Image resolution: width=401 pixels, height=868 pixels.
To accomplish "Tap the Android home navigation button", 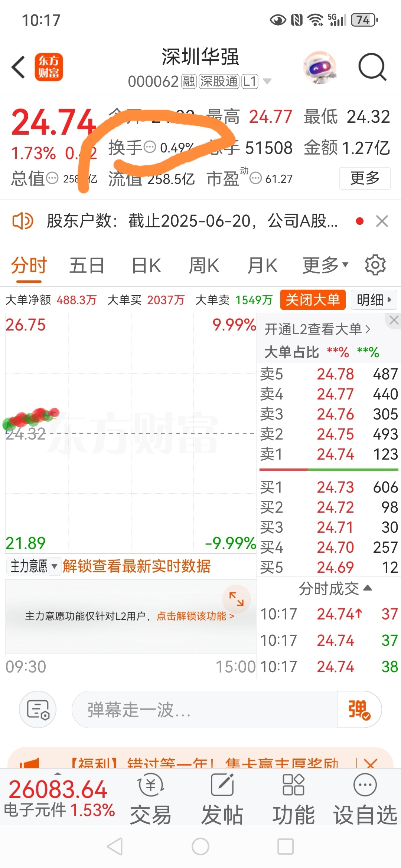I will pyautogui.click(x=200, y=846).
